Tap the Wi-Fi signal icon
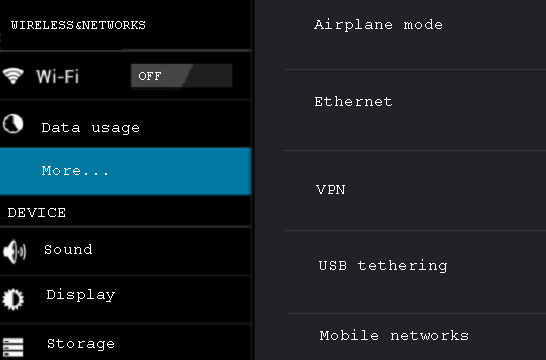546x360 pixels. point(13,76)
